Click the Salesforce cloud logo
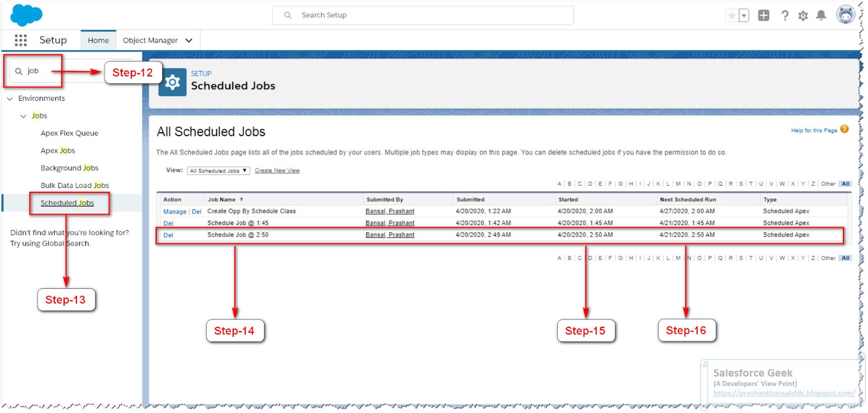The height and width of the screenshot is (413, 868). click(x=26, y=15)
